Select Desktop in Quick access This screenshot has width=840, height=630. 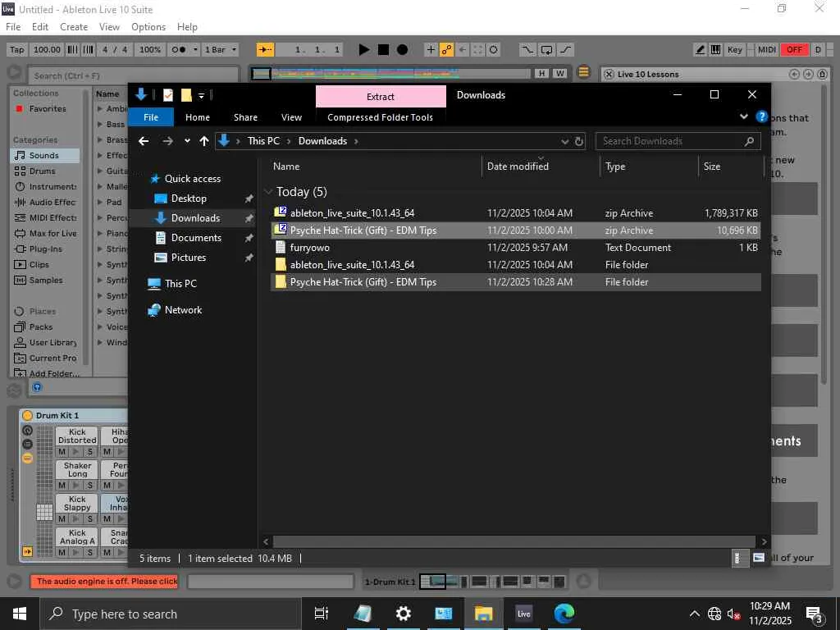[x=188, y=199]
